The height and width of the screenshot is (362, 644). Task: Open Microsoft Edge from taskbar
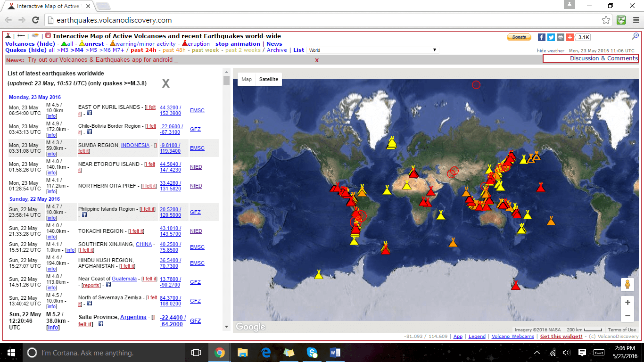(x=265, y=352)
